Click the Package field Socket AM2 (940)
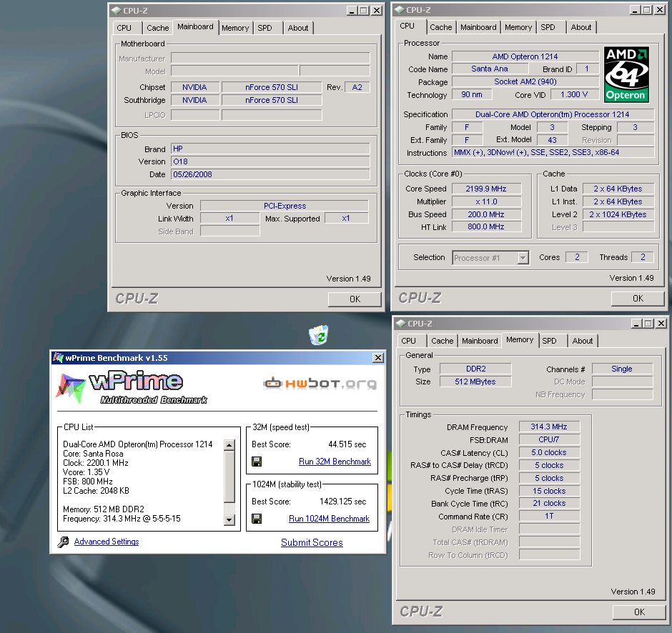The width and height of the screenshot is (672, 633). [525, 81]
